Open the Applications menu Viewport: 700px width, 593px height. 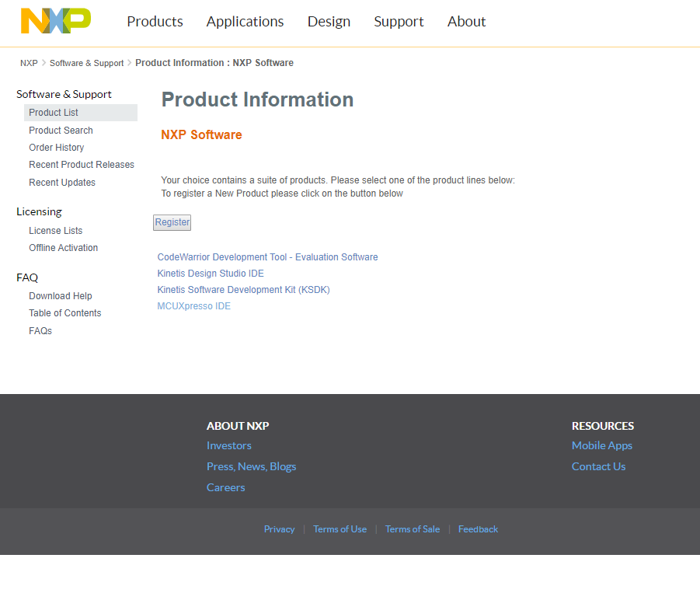coord(245,22)
